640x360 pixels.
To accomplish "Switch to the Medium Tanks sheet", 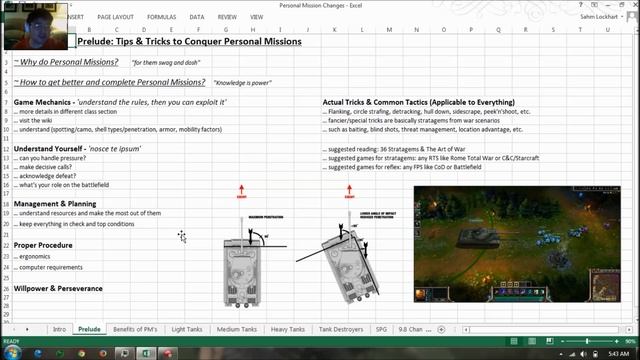I will (x=237, y=329).
